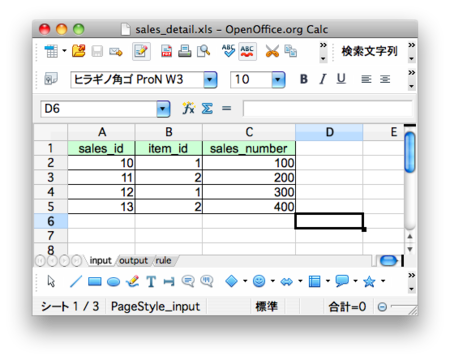This screenshot has height=360, width=450.
Task: Click the first sheet navigation button
Action: 40,261
